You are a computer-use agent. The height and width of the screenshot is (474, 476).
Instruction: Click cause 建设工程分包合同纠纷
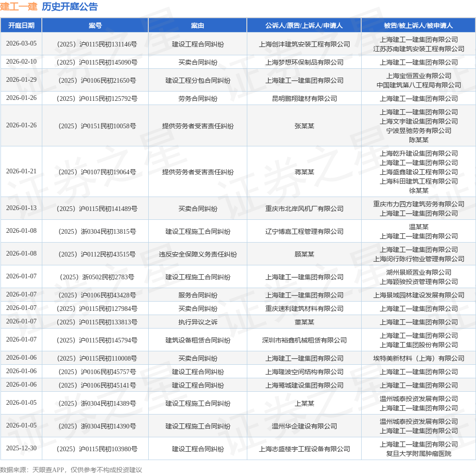point(198,81)
